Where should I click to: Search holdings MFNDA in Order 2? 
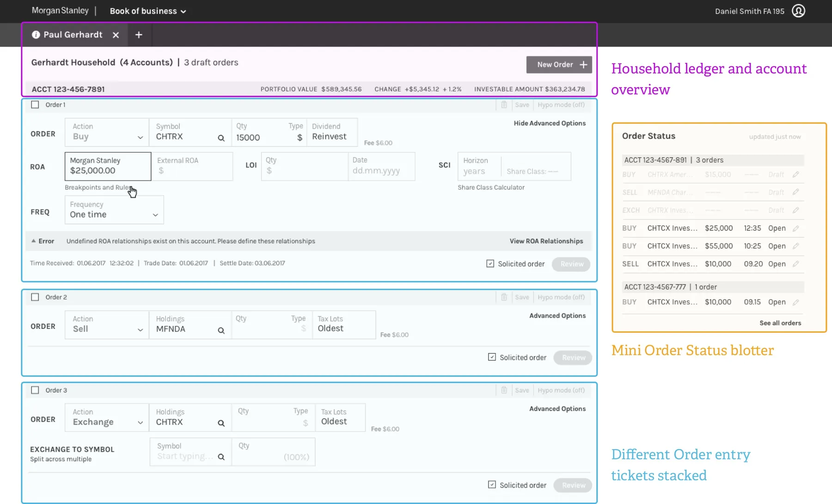[221, 330]
